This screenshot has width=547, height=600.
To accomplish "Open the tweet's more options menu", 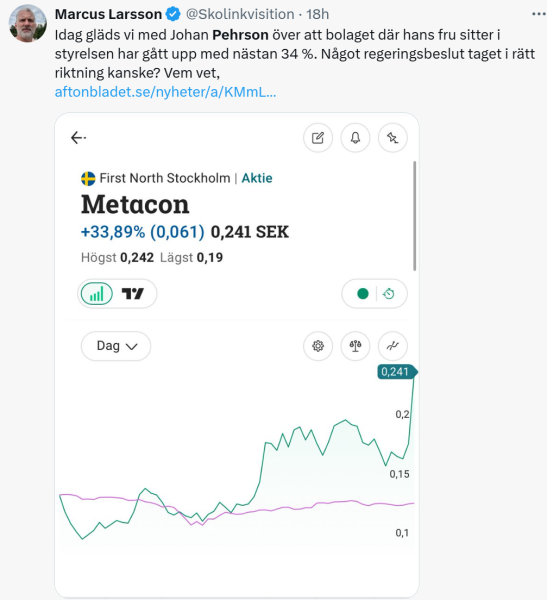I will click(539, 14).
